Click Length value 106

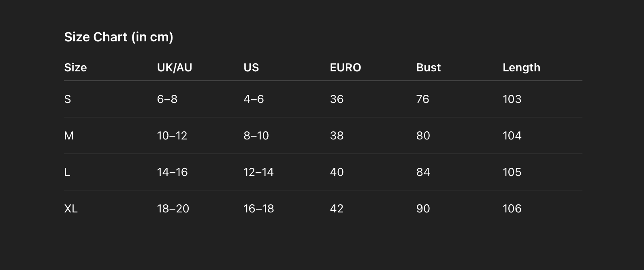(x=512, y=208)
